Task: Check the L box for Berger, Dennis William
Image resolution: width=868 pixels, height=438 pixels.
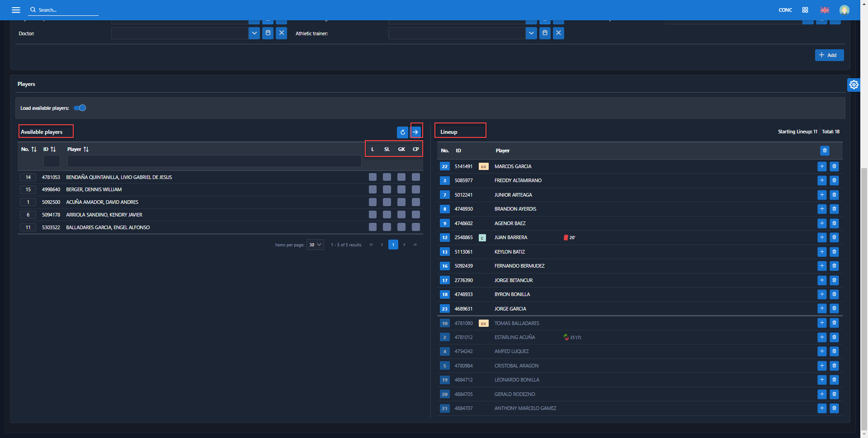Action: point(373,189)
